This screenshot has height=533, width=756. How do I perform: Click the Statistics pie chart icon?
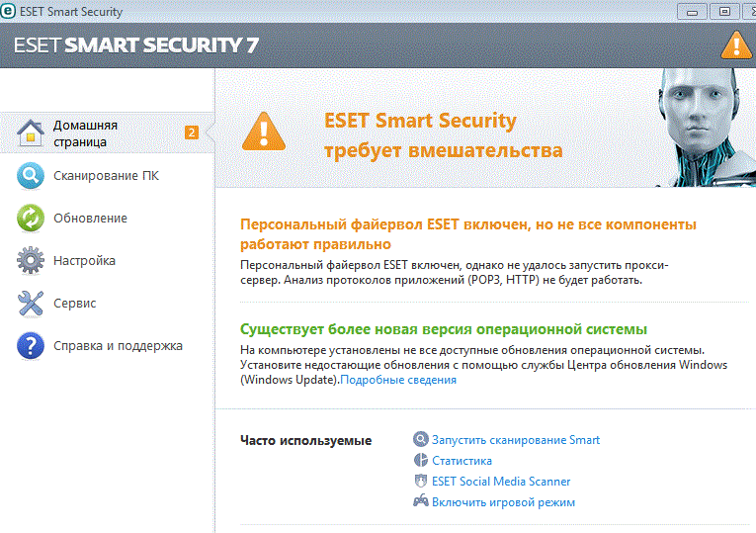[x=421, y=461]
